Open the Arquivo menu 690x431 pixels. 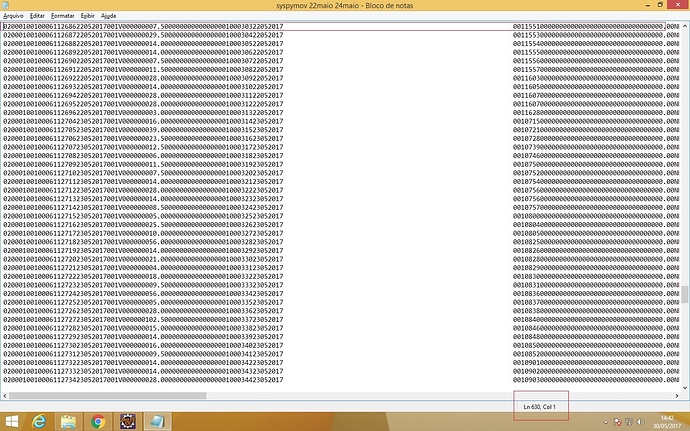coord(13,16)
